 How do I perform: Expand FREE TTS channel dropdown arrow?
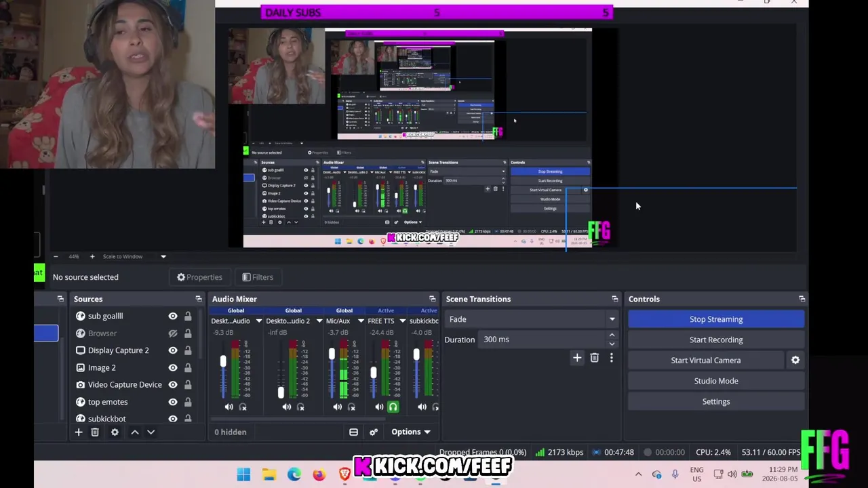click(402, 321)
